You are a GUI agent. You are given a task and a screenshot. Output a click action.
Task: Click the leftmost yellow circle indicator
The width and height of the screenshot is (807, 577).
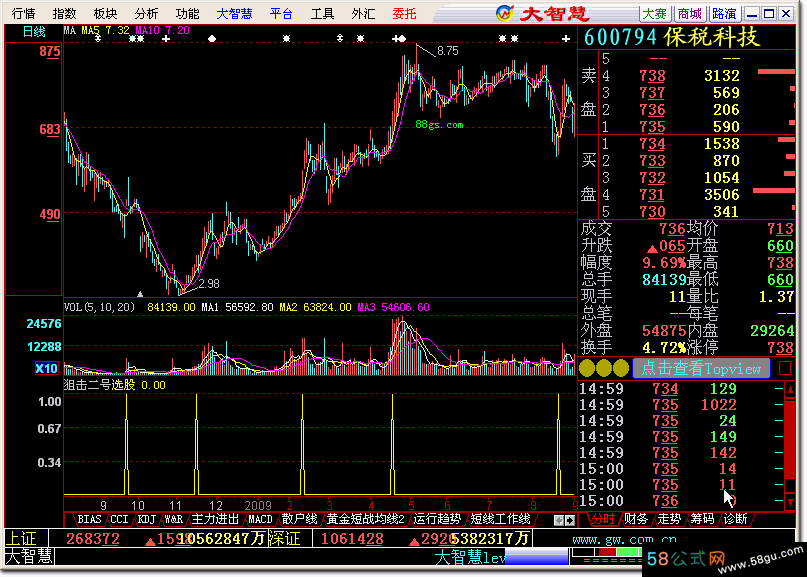pos(587,368)
